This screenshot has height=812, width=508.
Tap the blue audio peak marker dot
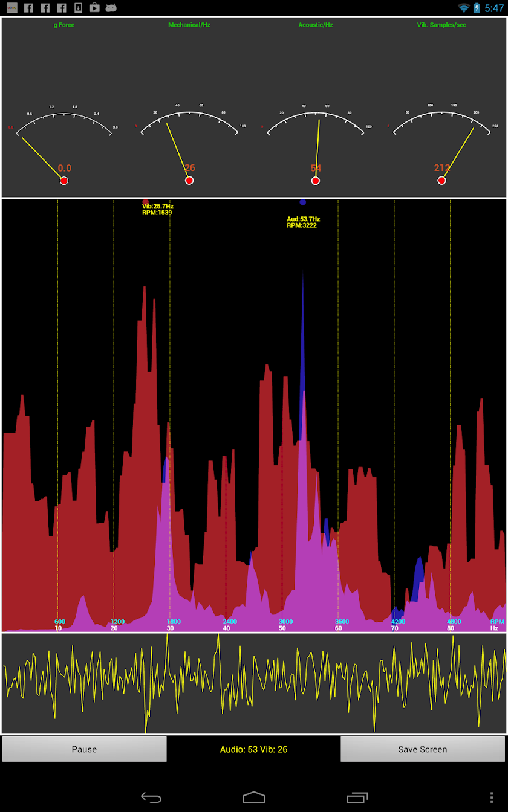303,202
